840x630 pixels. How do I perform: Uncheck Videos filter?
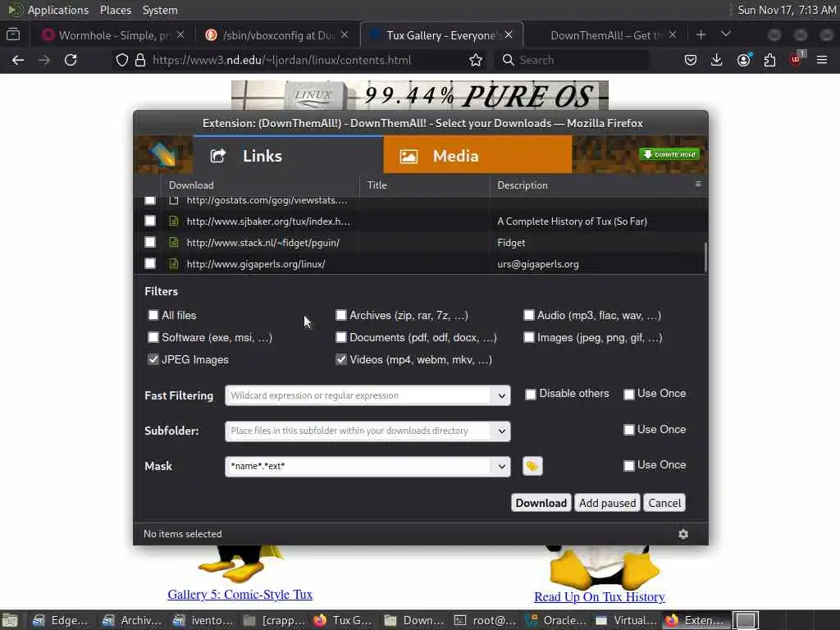click(340, 359)
